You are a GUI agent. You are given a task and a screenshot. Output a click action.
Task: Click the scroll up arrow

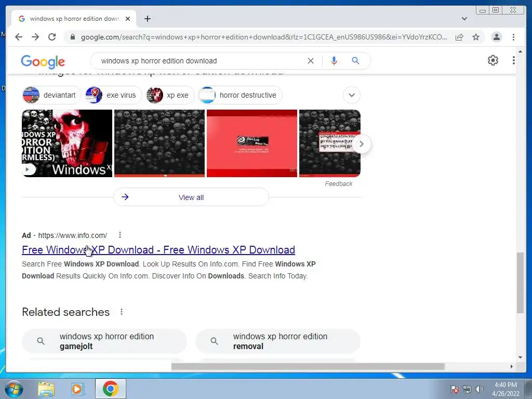(520, 51)
